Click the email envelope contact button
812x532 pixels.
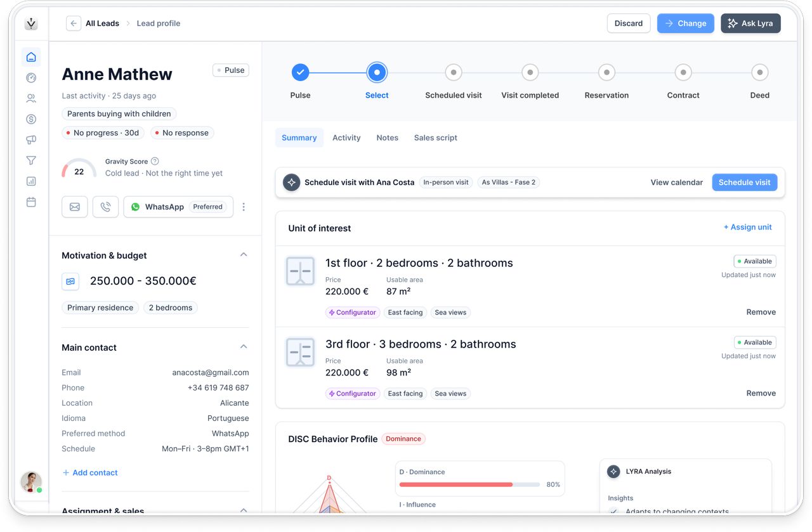75,207
